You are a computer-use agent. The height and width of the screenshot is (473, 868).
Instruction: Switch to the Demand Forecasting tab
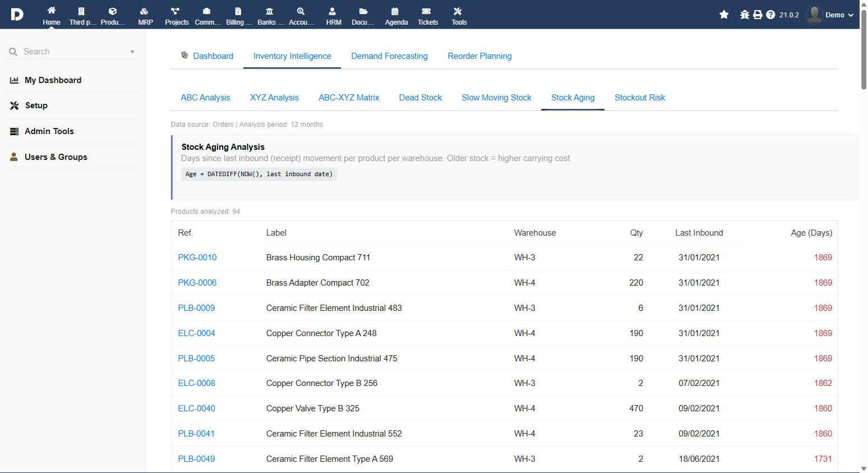click(x=389, y=56)
